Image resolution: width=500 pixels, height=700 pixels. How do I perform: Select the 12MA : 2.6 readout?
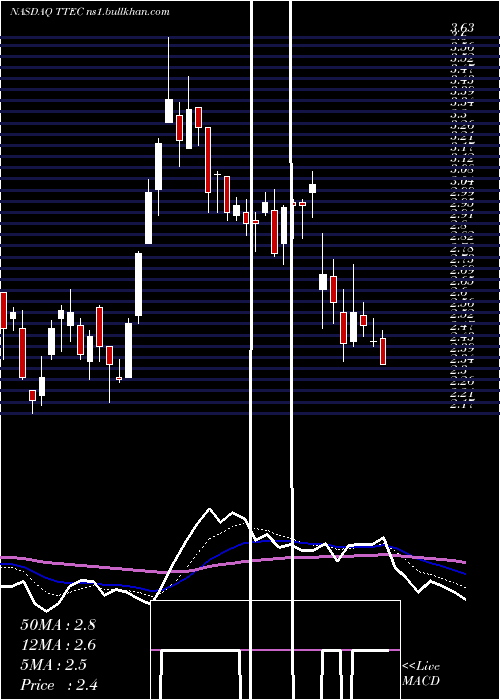(58, 645)
